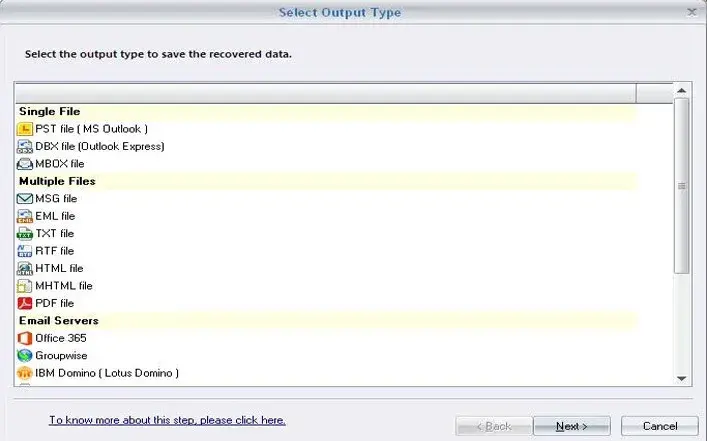Choose the MHTML file icon
This screenshot has width=707, height=441.
coord(24,286)
